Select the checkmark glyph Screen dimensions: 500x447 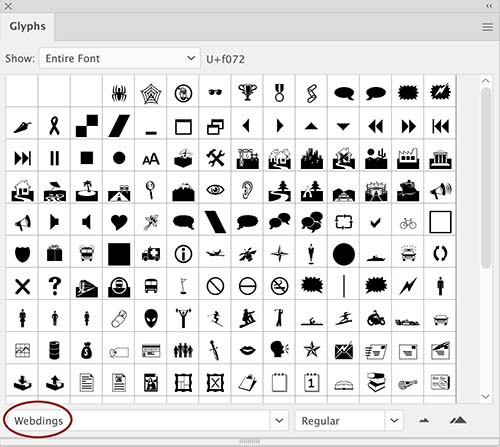coord(375,223)
